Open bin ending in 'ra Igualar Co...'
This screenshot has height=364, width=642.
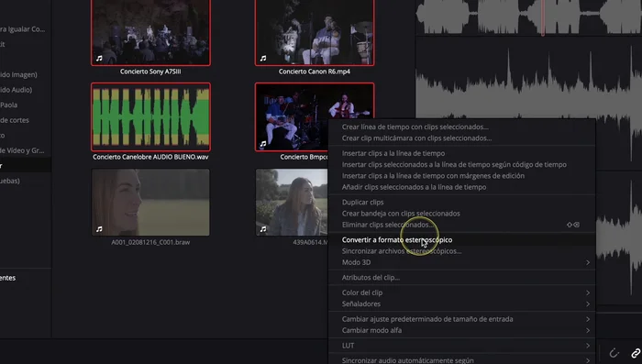23,29
